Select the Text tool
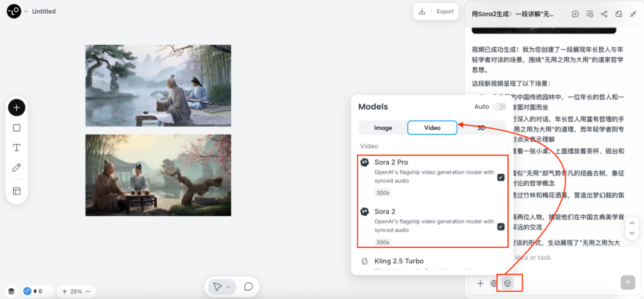The height and width of the screenshot is (299, 644). (17, 148)
